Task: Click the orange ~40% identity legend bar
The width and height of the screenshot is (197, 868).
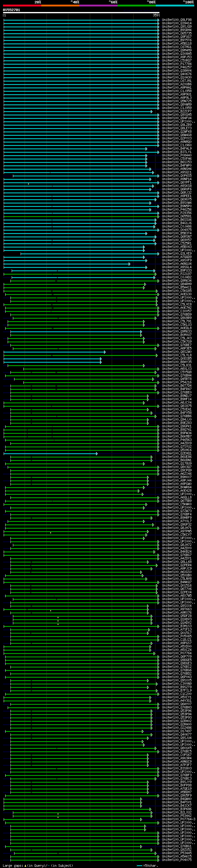Action: click(x=60, y=6)
